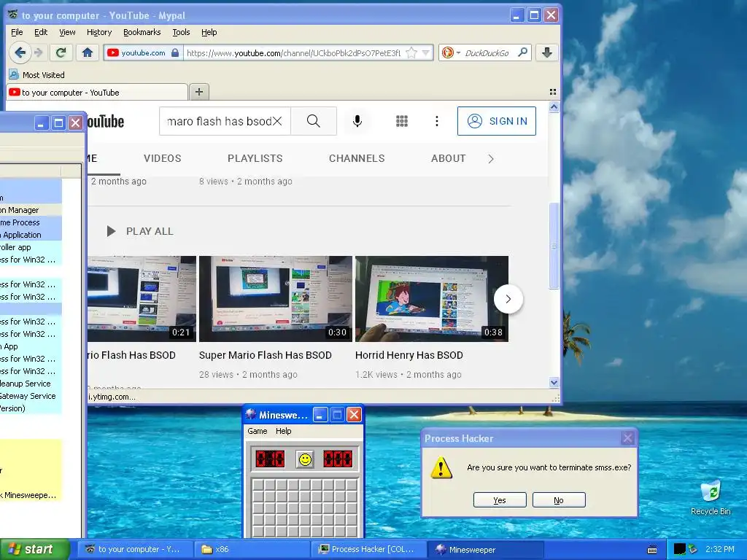Switch to the VIDEOS channel tab

tap(163, 158)
